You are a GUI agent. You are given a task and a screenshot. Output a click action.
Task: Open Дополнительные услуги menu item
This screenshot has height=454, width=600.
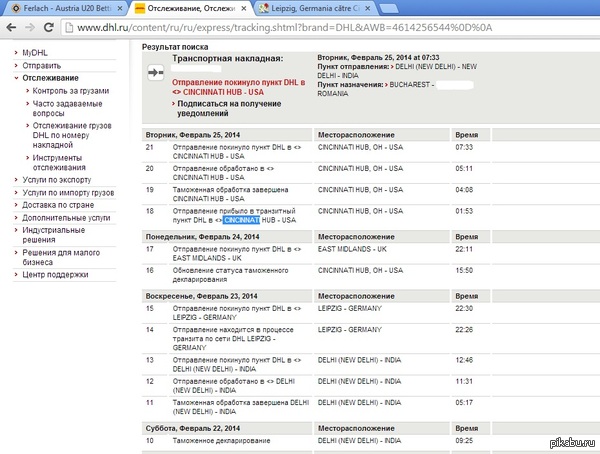coord(66,218)
